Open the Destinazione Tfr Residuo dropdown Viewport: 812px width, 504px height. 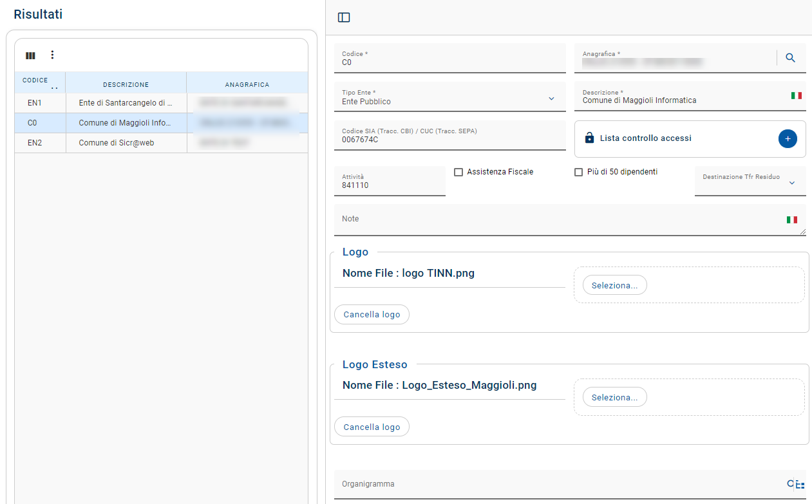click(x=792, y=183)
